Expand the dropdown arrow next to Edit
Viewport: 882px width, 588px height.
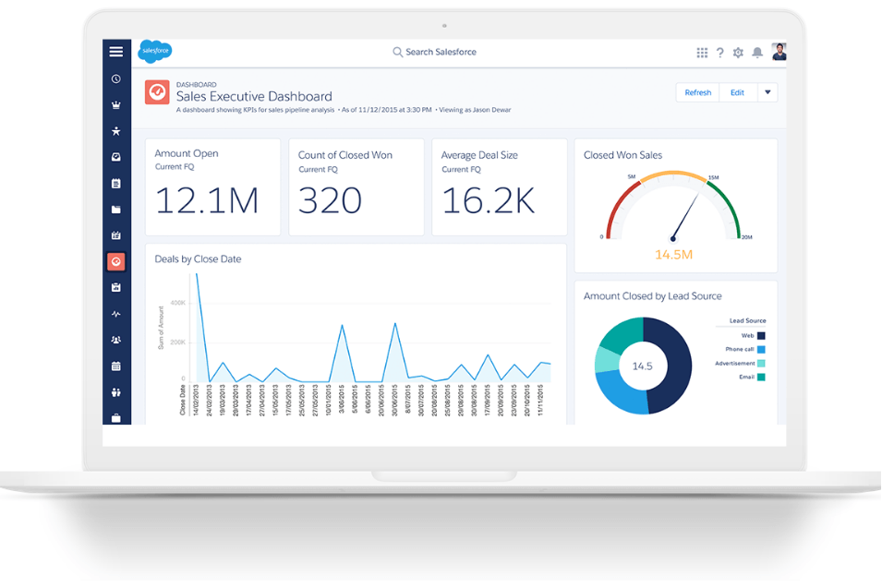[767, 92]
